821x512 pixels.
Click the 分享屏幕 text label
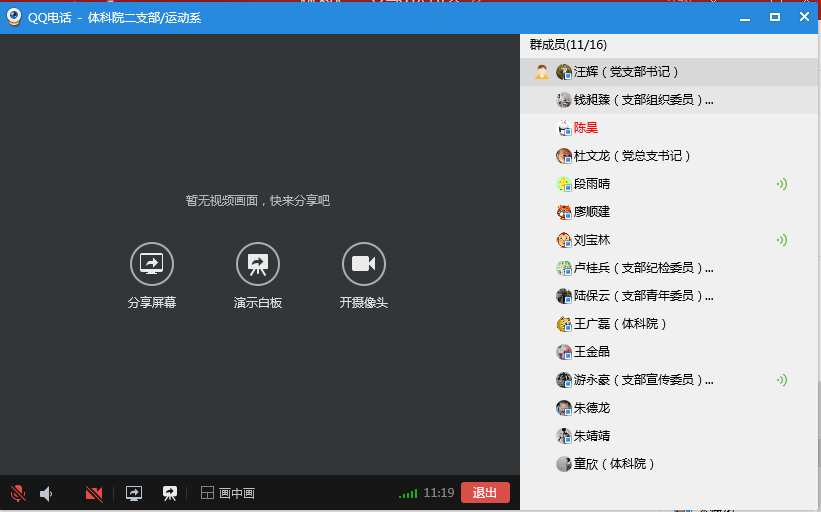(x=152, y=303)
